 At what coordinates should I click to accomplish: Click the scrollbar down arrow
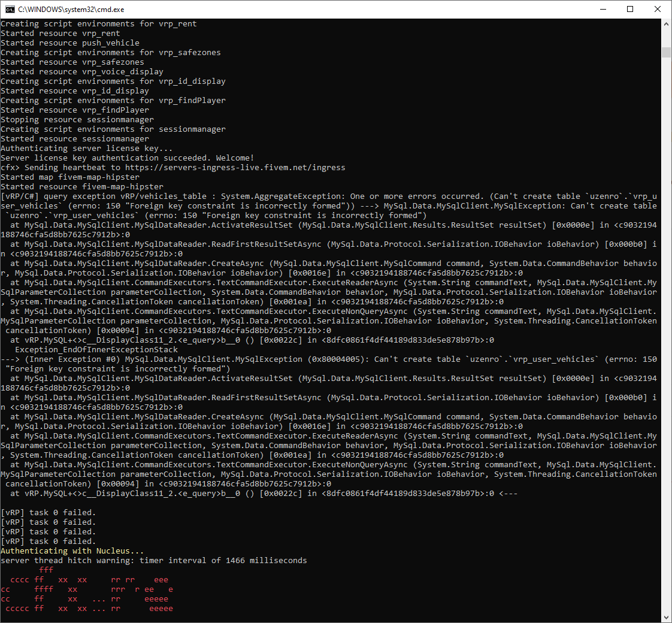[665, 617]
